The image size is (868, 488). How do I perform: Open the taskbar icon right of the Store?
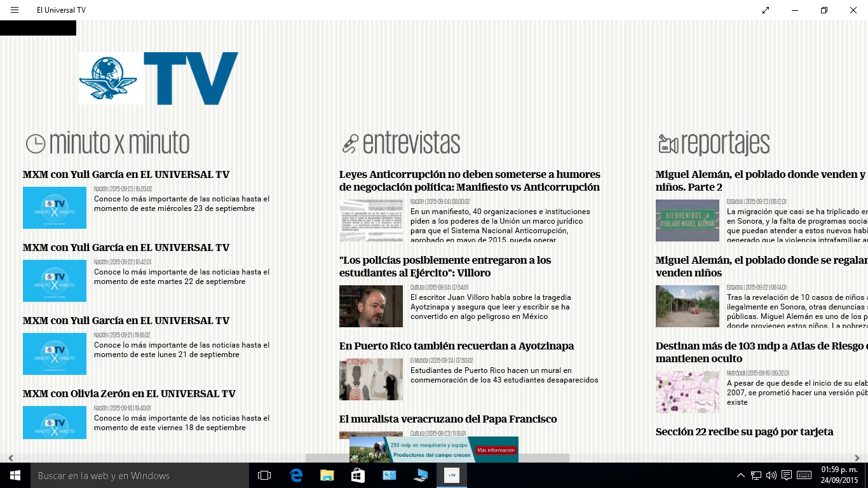pyautogui.click(x=389, y=475)
